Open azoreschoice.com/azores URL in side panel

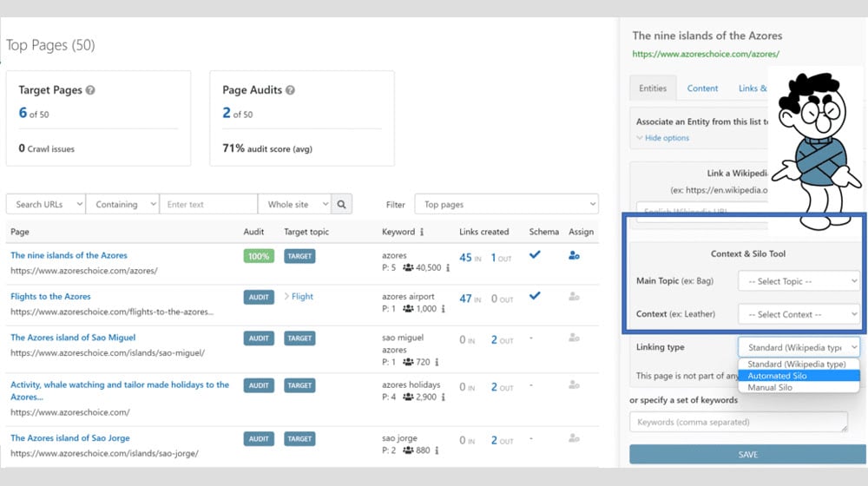[x=706, y=55]
